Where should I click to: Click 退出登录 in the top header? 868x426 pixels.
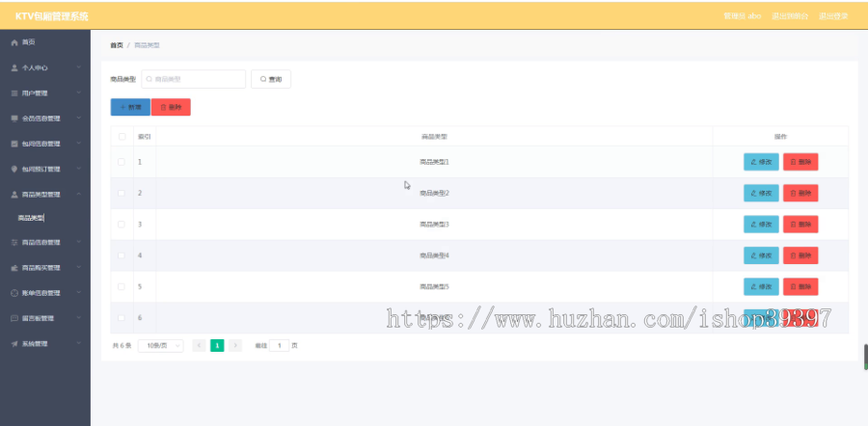coord(833,16)
